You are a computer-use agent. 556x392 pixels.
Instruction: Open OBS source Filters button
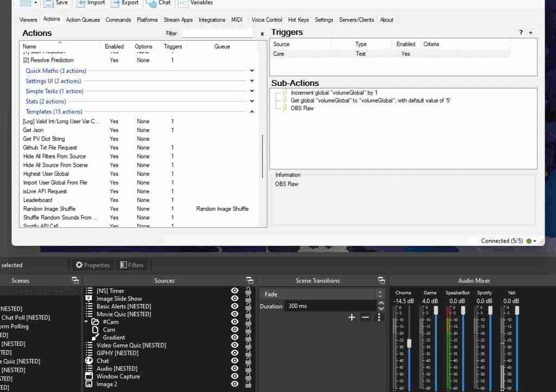coord(131,265)
